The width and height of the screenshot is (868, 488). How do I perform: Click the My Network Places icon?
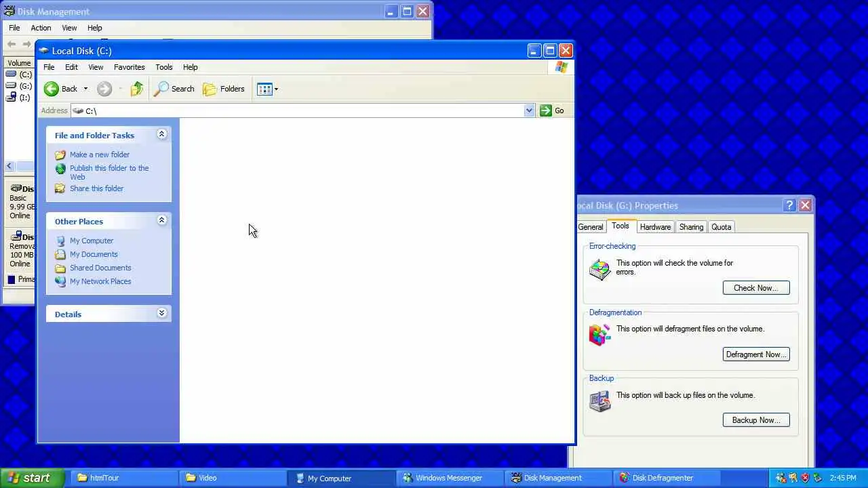[60, 281]
